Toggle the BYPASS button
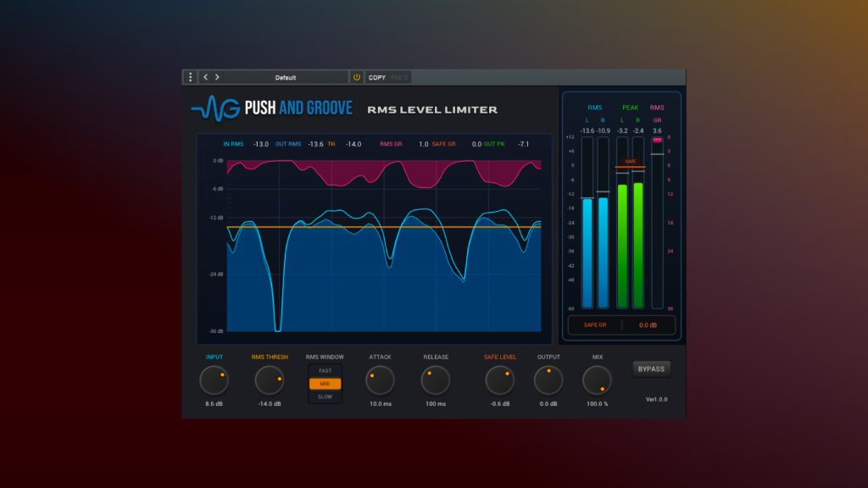The image size is (868, 488). (651, 369)
